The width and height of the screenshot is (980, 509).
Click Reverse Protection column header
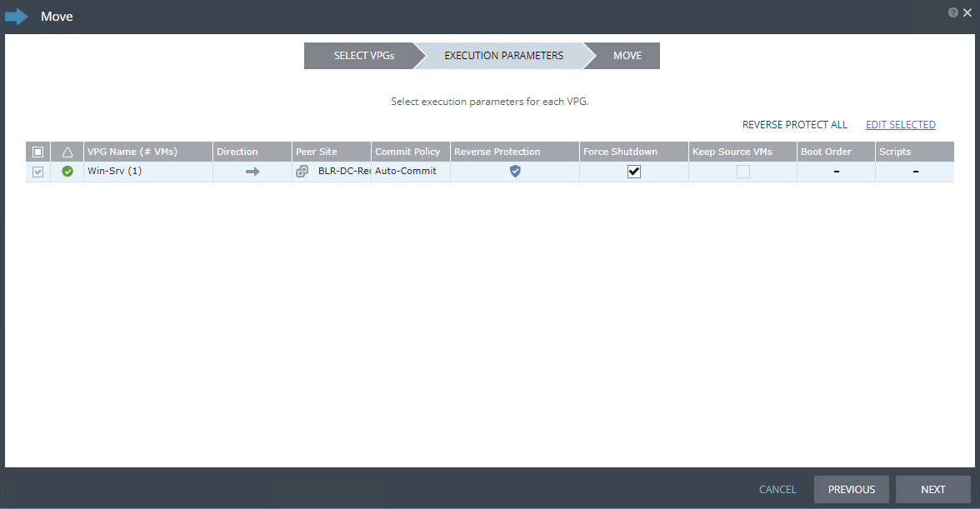[x=515, y=152]
